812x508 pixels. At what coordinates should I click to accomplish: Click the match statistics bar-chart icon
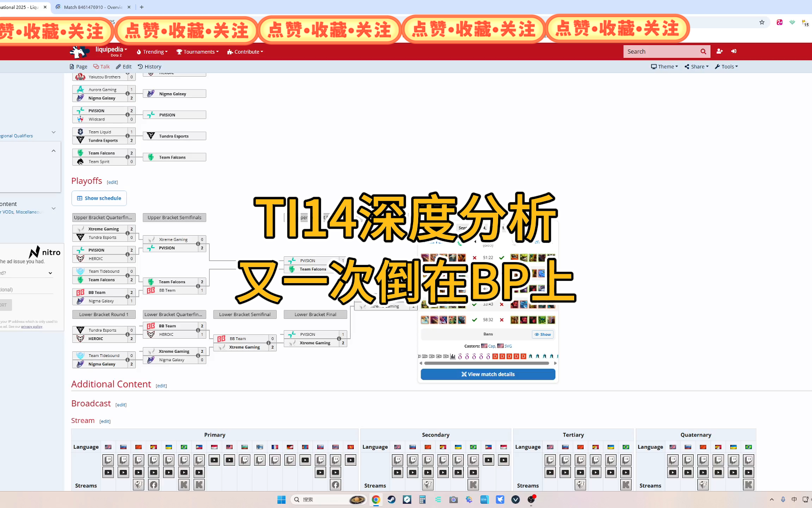click(453, 356)
